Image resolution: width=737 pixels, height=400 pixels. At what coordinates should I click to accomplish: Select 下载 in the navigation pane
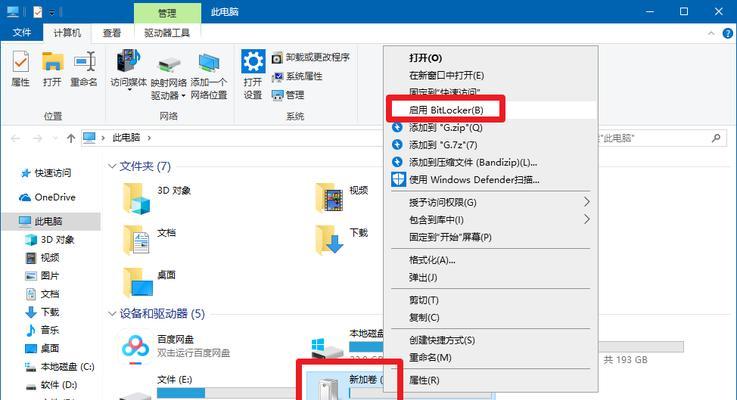pyautogui.click(x=42, y=312)
